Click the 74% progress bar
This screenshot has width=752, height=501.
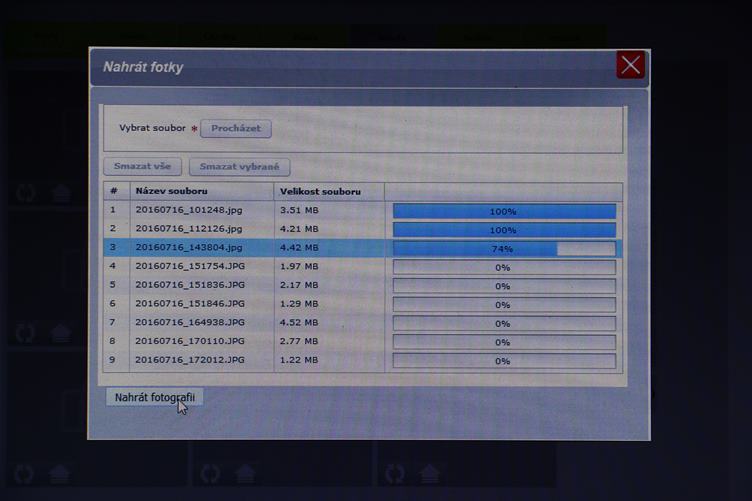[504, 248]
